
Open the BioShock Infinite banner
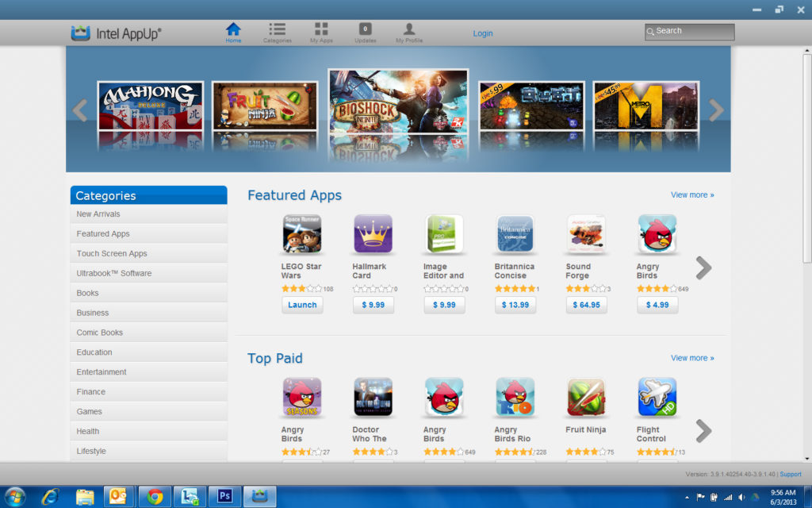tap(398, 102)
